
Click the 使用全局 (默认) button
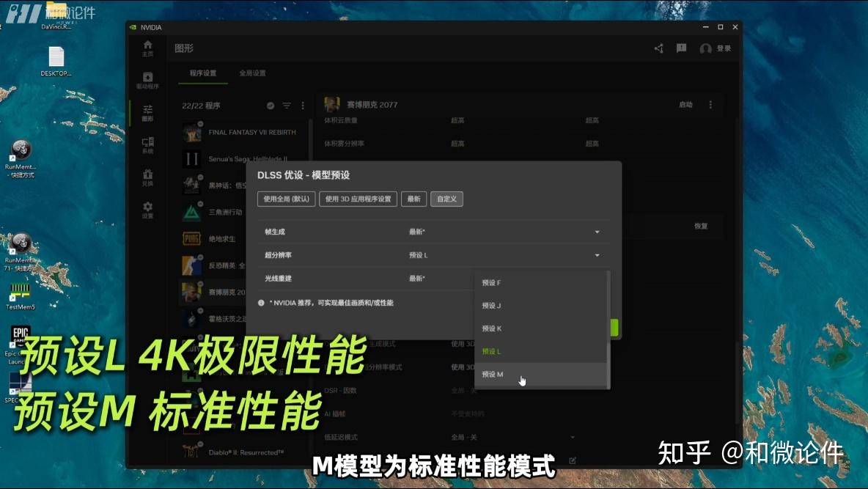(x=286, y=199)
